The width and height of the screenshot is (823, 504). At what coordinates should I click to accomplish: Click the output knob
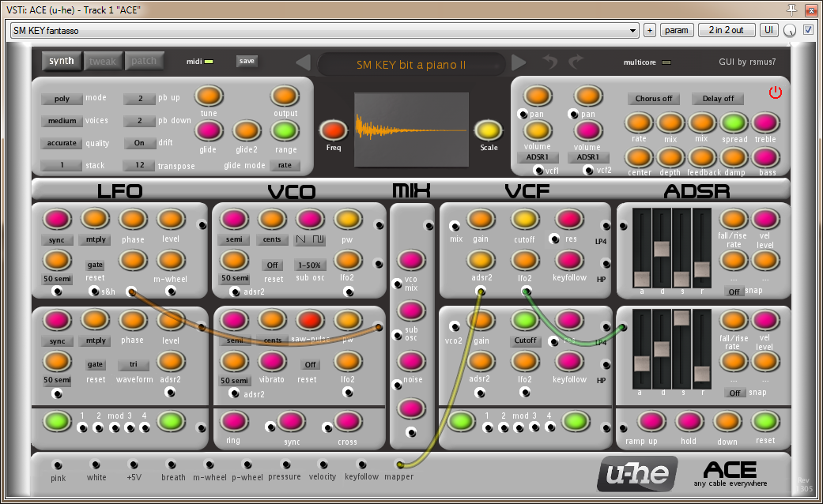click(x=285, y=96)
